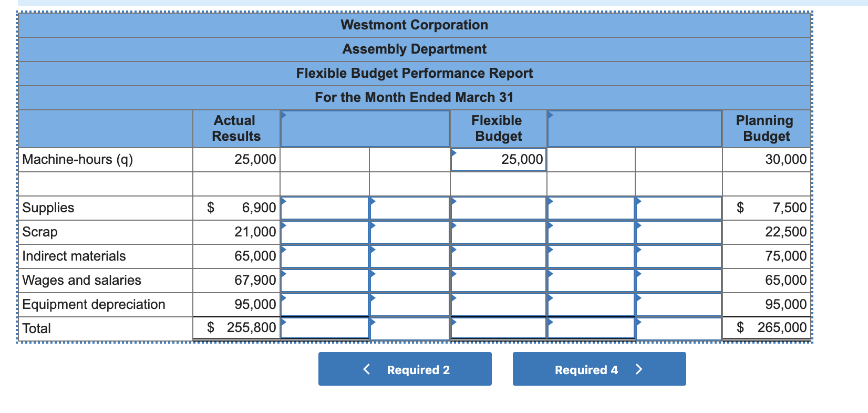Open the Wages and salaries dropdown beside Planning Budget 65,000
868x413 pixels.
click(x=679, y=281)
